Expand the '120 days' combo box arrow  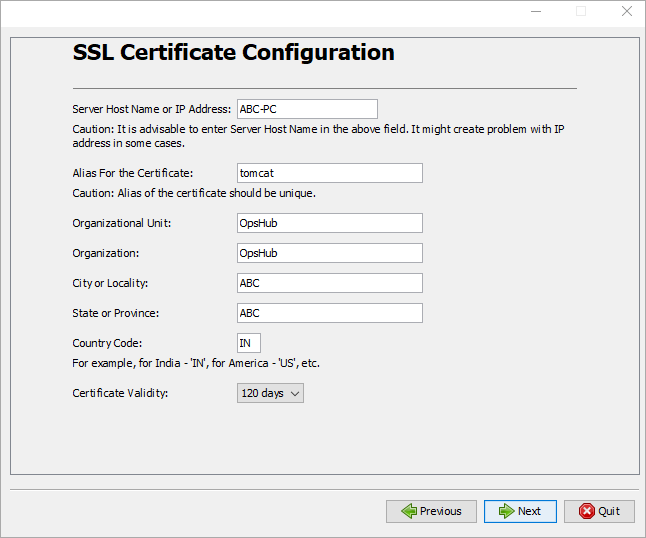(294, 394)
